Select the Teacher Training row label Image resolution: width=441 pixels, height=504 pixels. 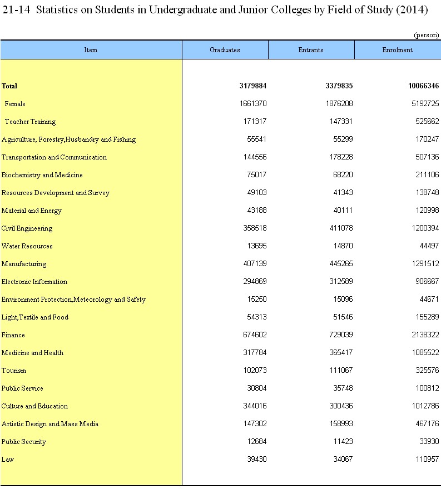(30, 122)
